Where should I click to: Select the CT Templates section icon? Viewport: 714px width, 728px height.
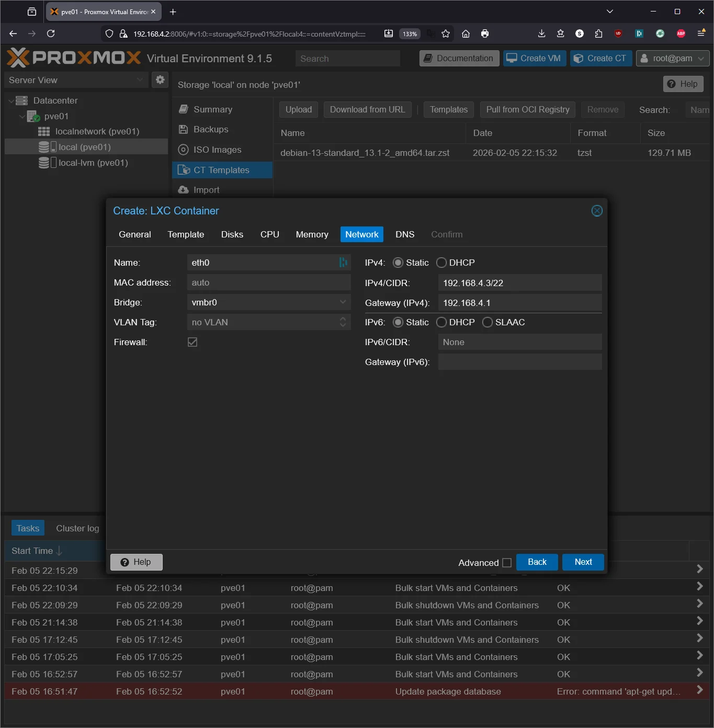(x=185, y=169)
